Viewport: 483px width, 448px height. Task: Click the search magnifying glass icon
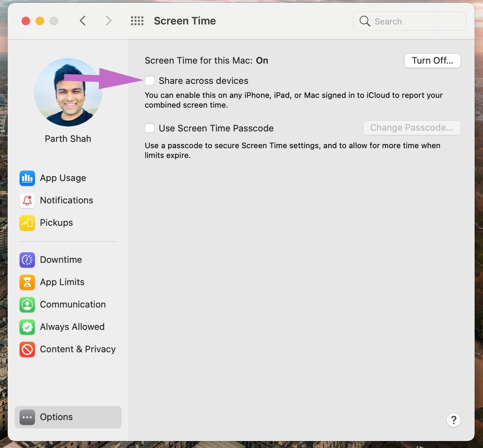point(365,21)
